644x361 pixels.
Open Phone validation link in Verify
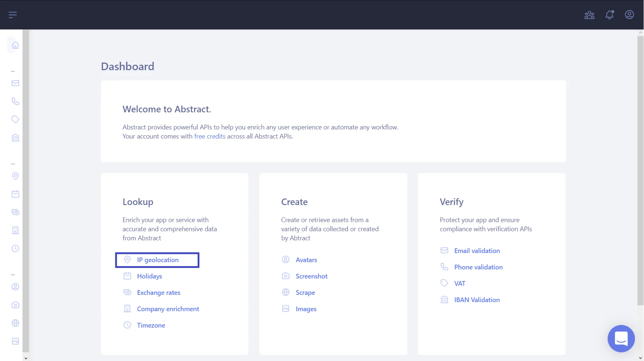(478, 267)
